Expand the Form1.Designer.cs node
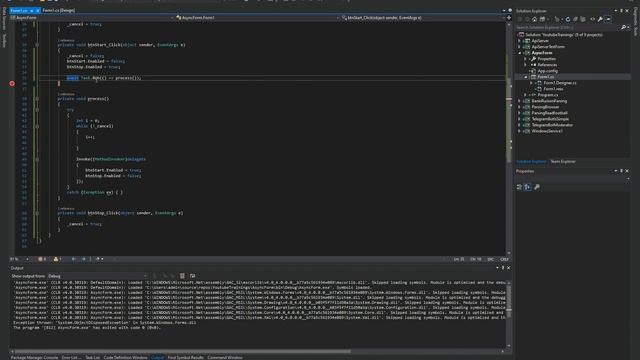640x360 pixels. pos(531,83)
